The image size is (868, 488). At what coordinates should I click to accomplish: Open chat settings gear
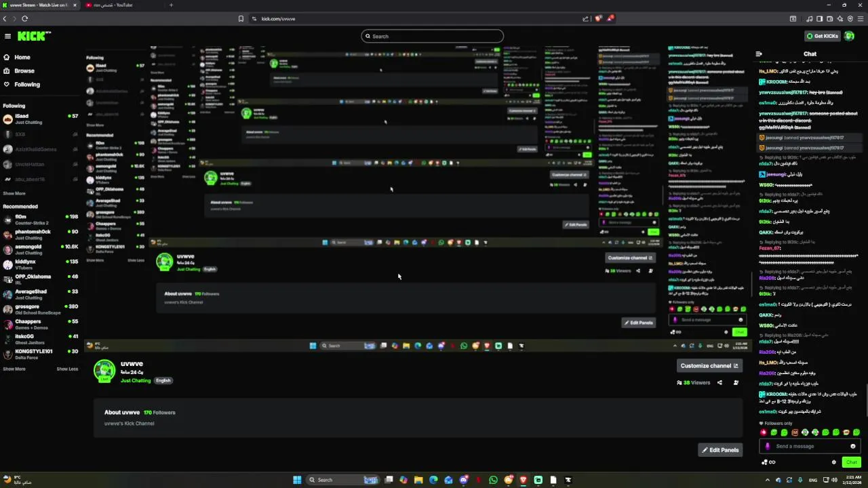tap(834, 462)
